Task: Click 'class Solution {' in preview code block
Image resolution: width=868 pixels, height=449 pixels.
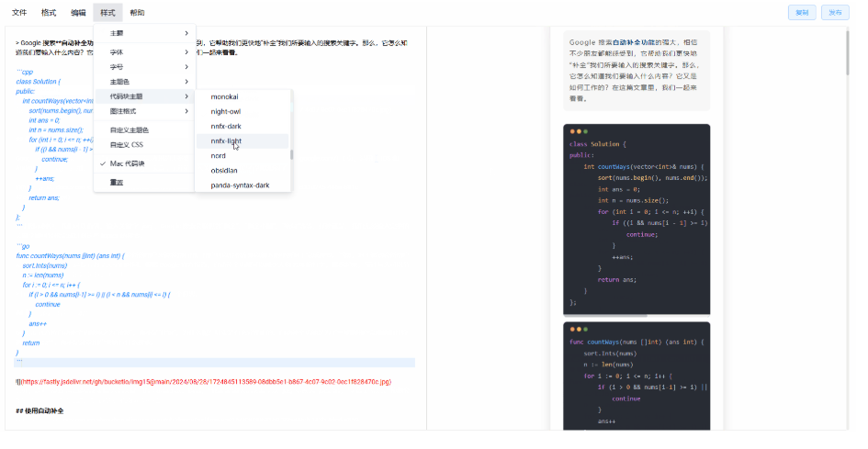Action: (x=598, y=144)
